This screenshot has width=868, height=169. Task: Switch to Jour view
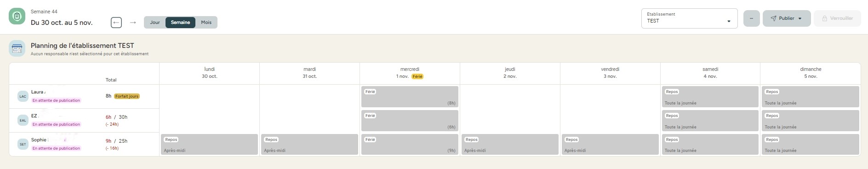coord(155,22)
